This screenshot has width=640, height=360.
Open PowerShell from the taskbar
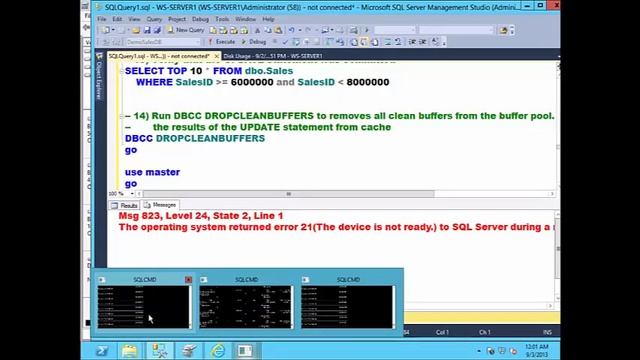(102, 351)
